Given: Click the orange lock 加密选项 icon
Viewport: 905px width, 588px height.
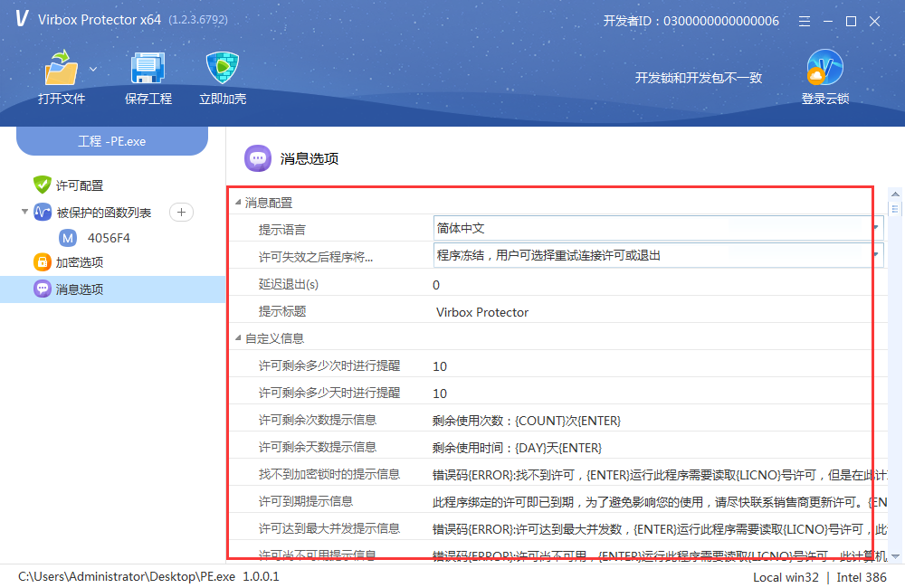Looking at the screenshot, I should 43,262.
